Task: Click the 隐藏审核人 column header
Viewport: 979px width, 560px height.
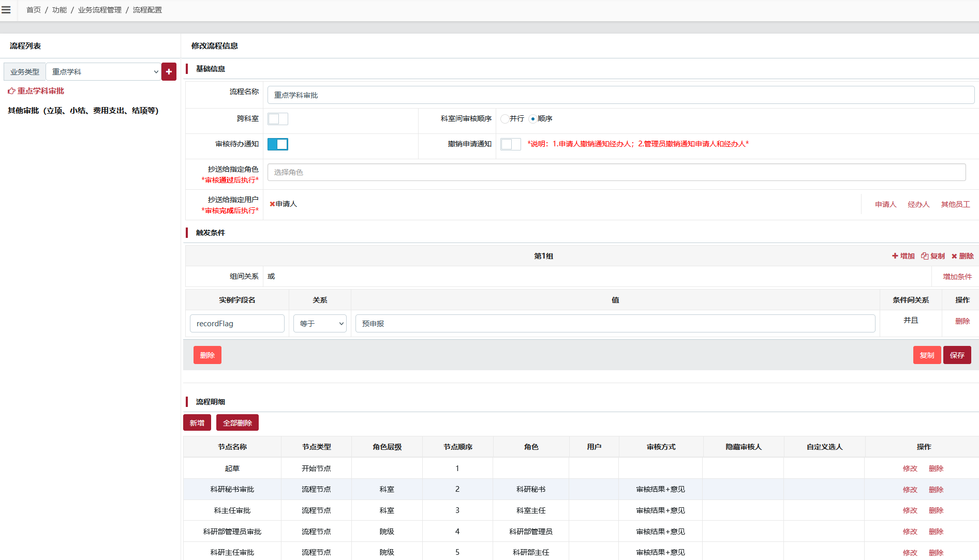Action: pos(744,447)
